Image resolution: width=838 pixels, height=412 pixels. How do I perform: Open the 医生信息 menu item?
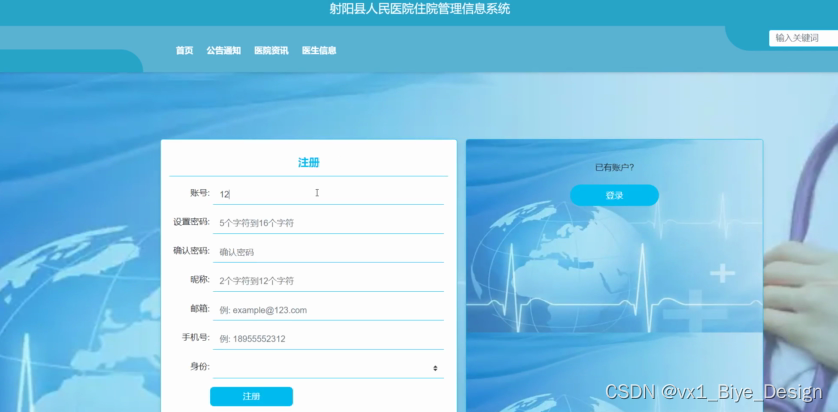point(319,51)
